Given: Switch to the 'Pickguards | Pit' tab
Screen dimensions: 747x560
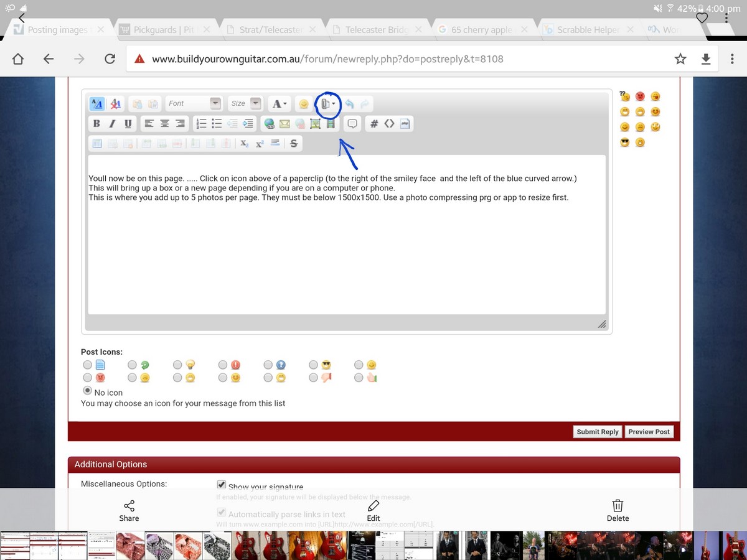Looking at the screenshot, I should (163, 29).
